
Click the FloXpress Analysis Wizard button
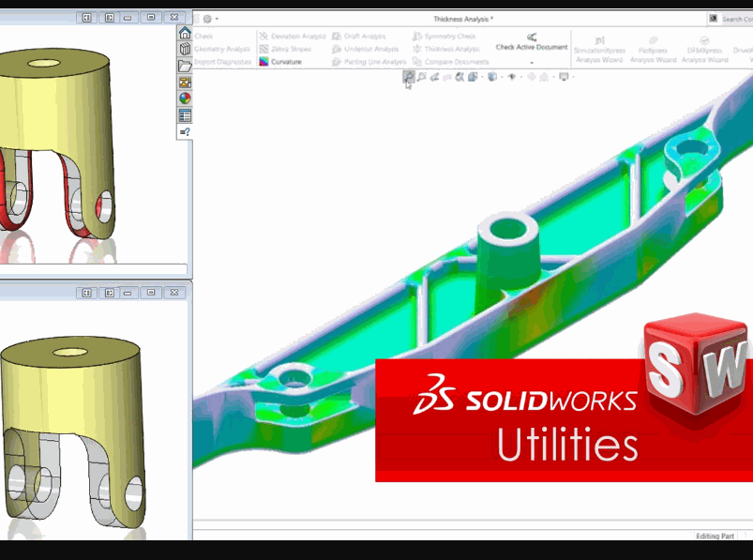pyautogui.click(x=653, y=50)
